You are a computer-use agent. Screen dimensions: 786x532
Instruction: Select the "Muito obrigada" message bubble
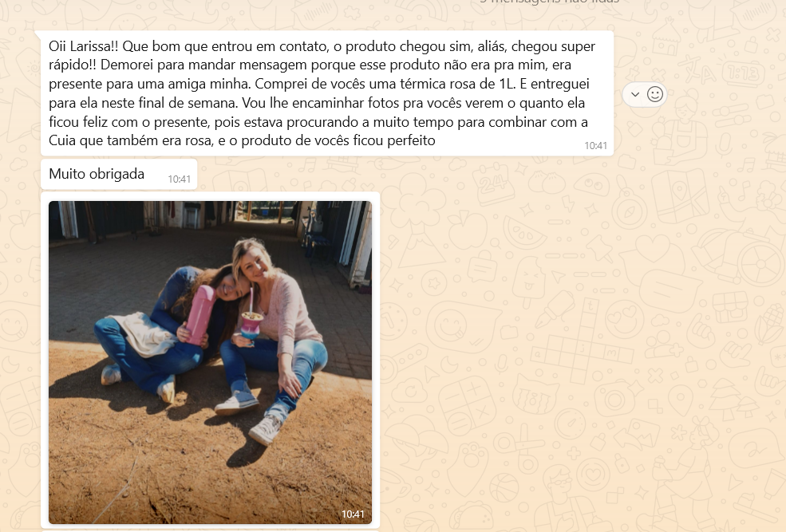tap(119, 175)
